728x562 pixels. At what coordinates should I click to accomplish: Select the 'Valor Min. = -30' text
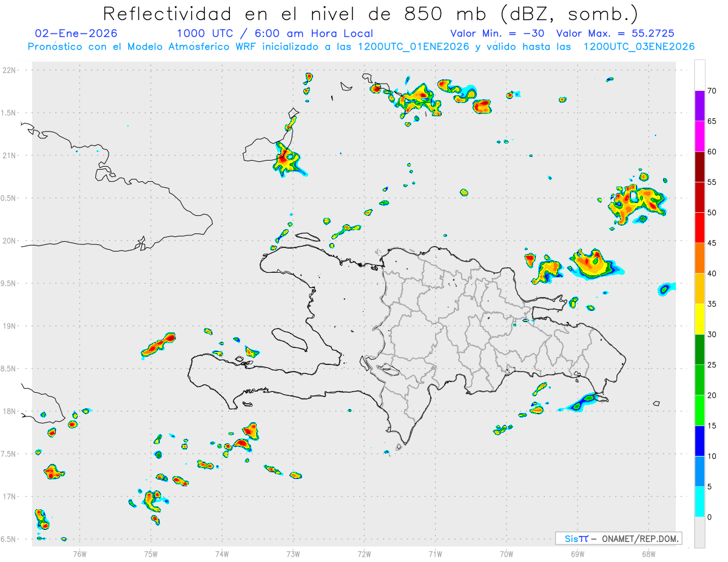[x=497, y=33]
